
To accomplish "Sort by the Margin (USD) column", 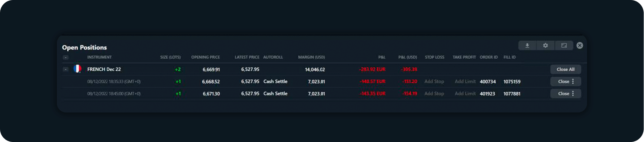I will click(x=311, y=57).
